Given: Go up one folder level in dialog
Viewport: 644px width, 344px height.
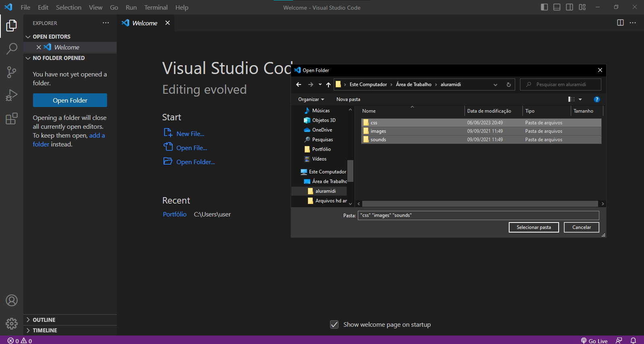Looking at the screenshot, I should point(328,84).
